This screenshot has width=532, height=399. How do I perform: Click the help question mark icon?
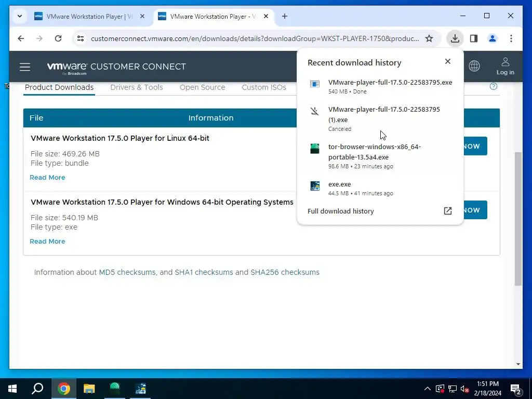pos(494,87)
